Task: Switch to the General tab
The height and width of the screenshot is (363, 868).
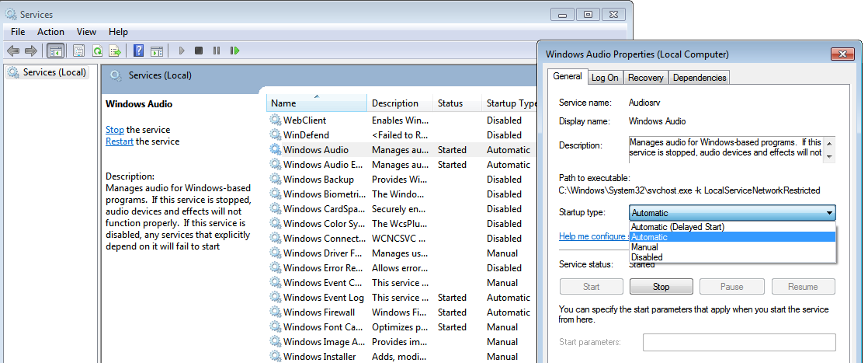Action: click(568, 76)
